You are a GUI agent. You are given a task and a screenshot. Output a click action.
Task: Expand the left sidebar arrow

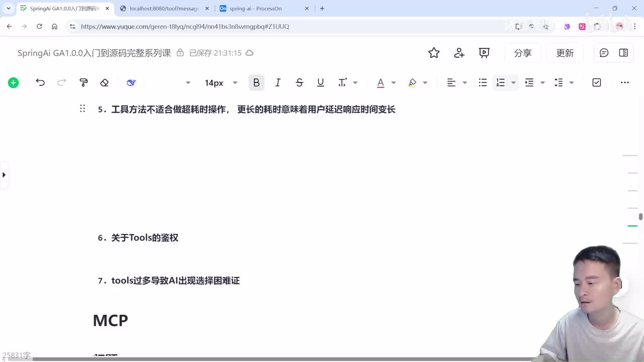point(4,175)
